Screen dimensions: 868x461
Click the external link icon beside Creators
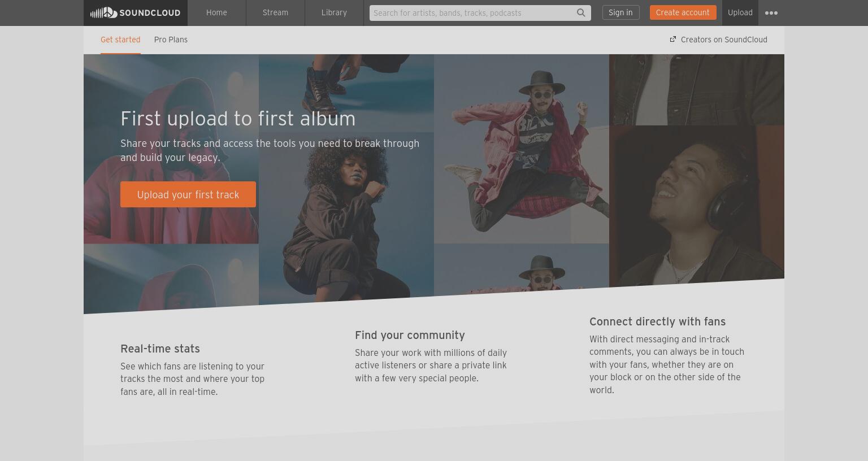click(x=673, y=39)
